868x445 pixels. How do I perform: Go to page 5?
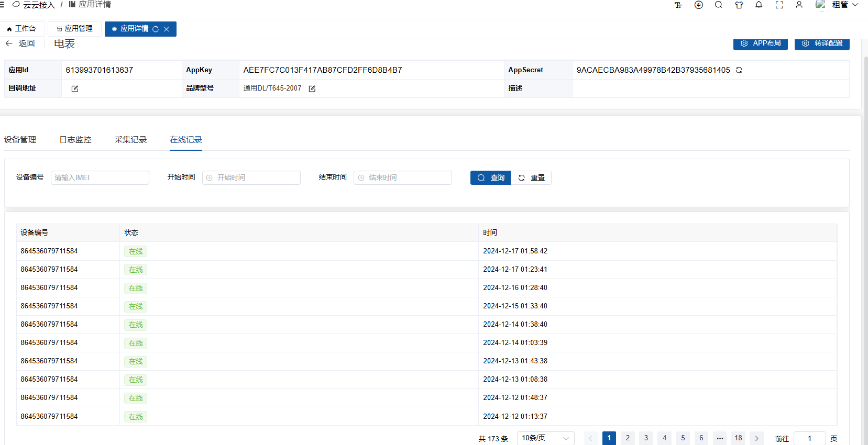pos(683,438)
